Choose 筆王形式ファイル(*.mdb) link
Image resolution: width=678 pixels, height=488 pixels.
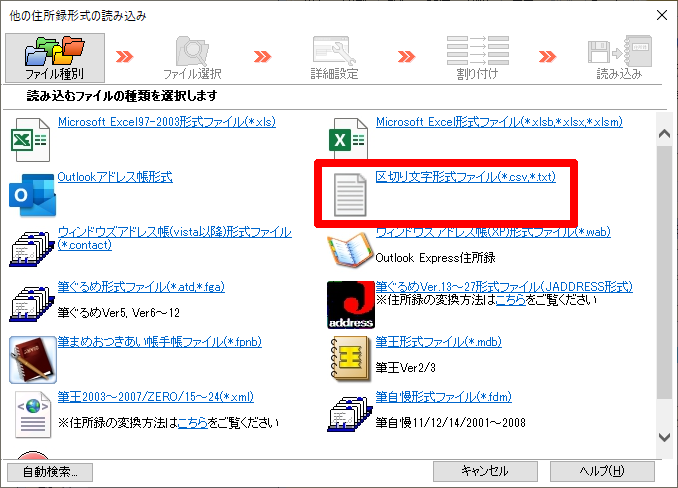point(438,342)
